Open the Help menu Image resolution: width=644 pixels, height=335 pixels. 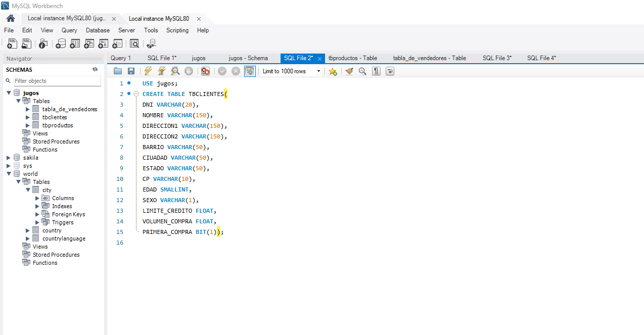203,30
